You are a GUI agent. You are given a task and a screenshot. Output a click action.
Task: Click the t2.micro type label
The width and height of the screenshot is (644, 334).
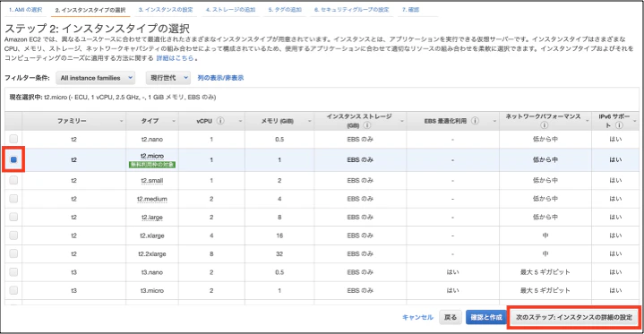(x=152, y=156)
